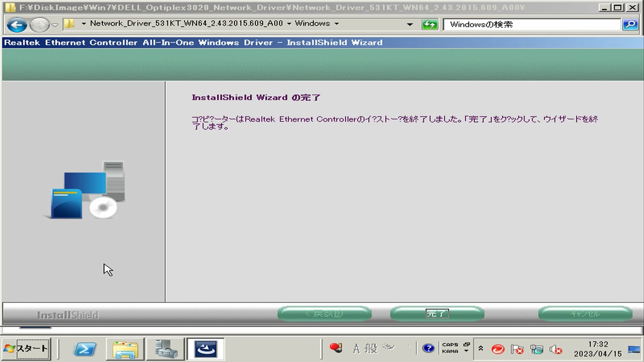
Task: Toggle IME input mode A
Action: [x=356, y=349]
